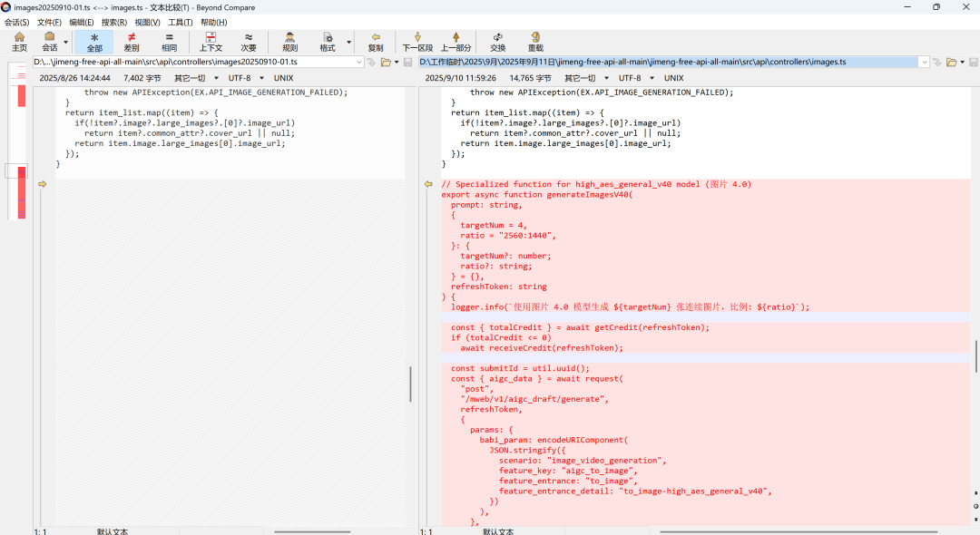Click the 重载 (Reload) icon
This screenshot has height=535, width=980.
click(x=535, y=42)
